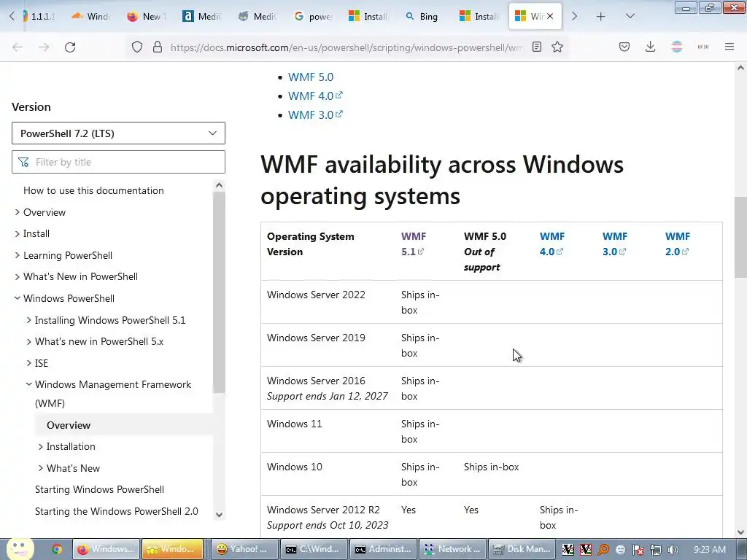List all tabs dropdown arrow

[x=630, y=17]
